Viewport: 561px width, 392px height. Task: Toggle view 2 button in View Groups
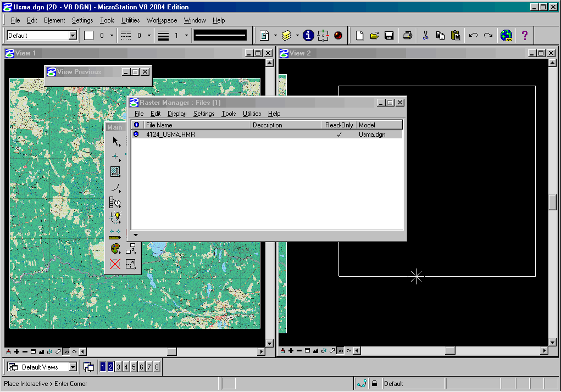[110, 367]
